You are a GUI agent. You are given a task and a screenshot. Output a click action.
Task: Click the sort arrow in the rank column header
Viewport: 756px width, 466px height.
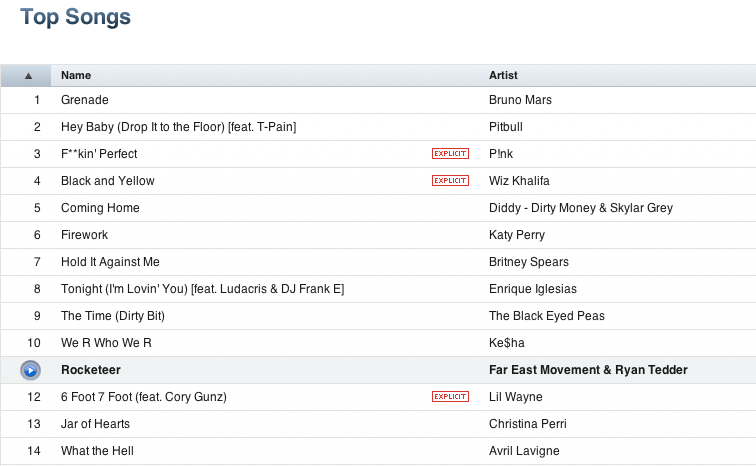[28, 76]
